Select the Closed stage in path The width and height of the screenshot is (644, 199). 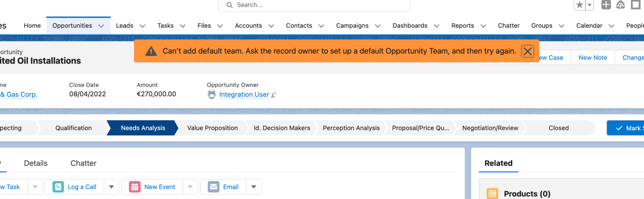(559, 128)
